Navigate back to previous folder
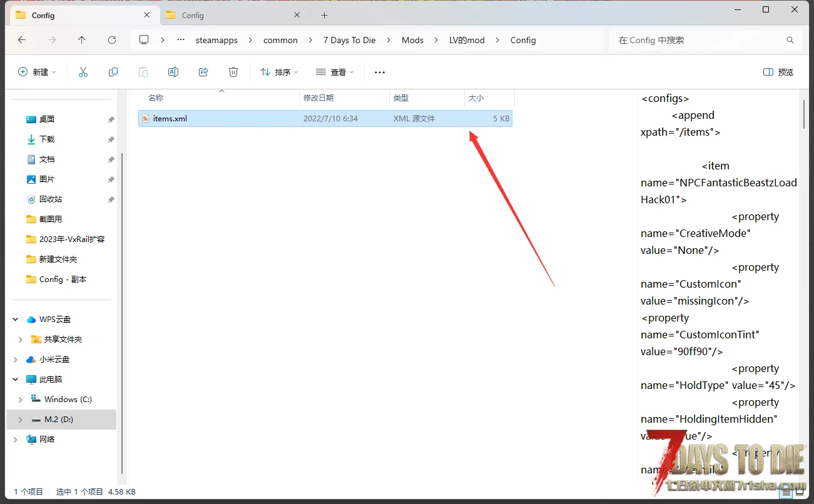 point(22,40)
